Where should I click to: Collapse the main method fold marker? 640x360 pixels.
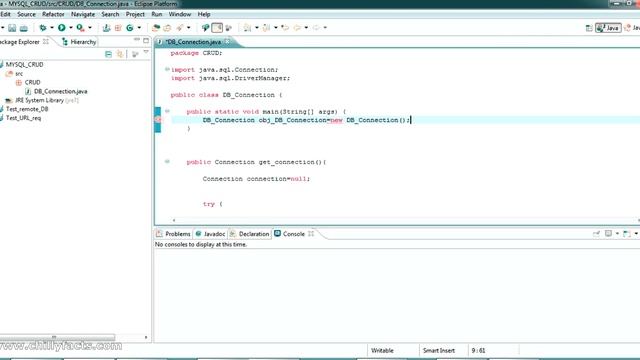pyautogui.click(x=167, y=111)
